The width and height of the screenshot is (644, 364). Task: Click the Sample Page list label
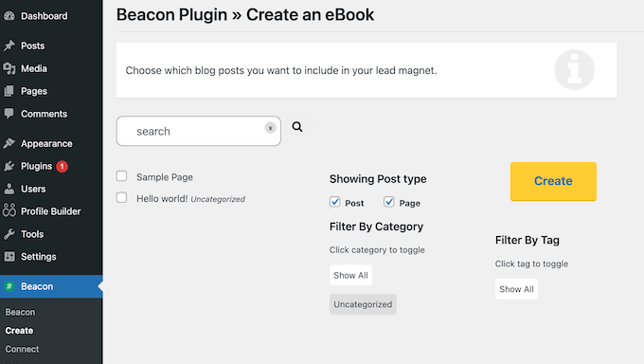pyautogui.click(x=165, y=177)
